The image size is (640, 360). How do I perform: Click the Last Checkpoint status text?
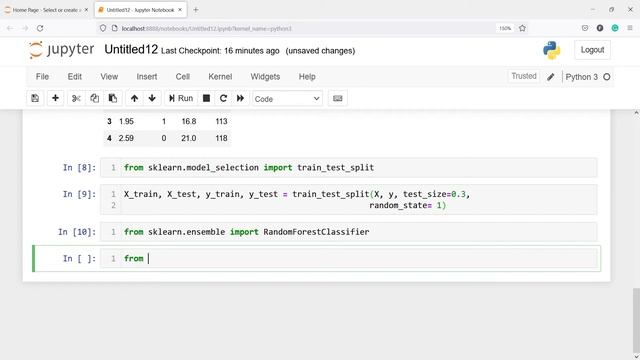tap(220, 51)
